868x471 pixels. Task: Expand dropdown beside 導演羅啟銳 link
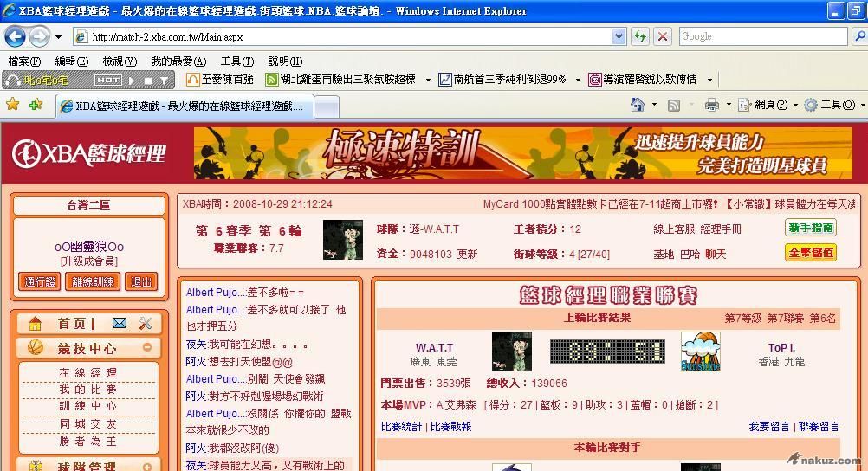(x=709, y=81)
